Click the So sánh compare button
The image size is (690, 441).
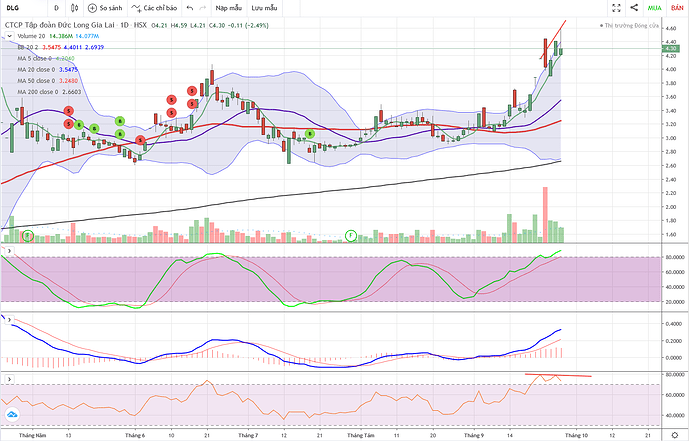tap(105, 8)
